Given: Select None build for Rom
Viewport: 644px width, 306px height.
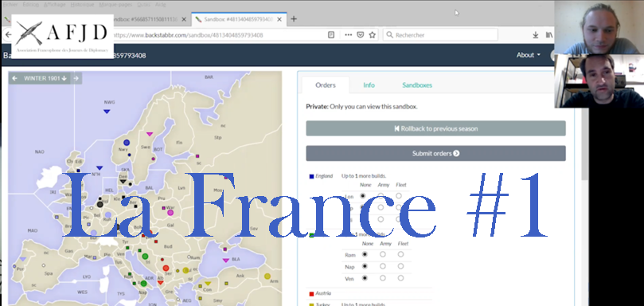Looking at the screenshot, I should click(365, 254).
